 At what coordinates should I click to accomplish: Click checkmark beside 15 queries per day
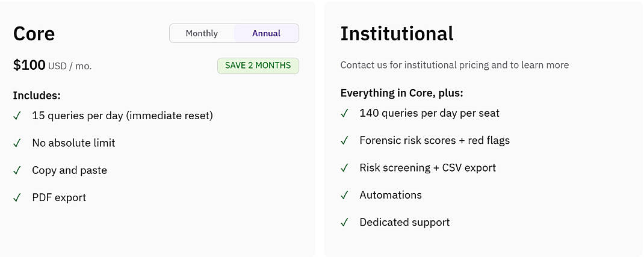point(17,116)
